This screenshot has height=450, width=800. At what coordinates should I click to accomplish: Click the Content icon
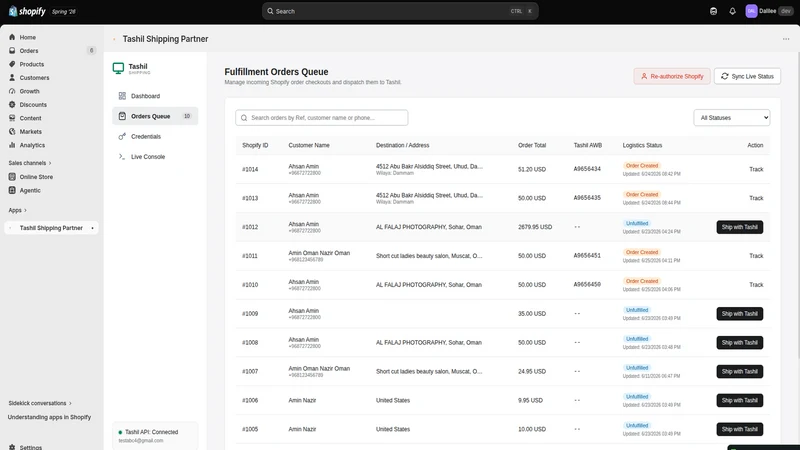[12, 118]
